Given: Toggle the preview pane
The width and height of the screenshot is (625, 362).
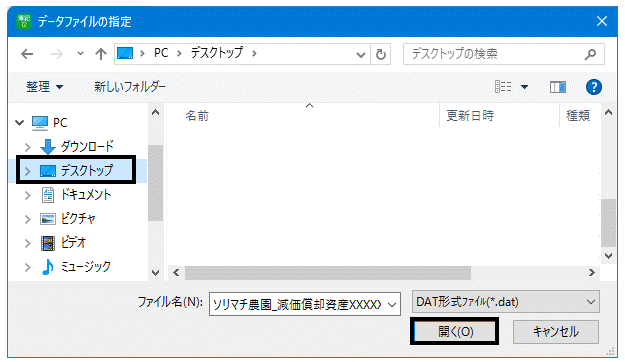Looking at the screenshot, I should click(558, 87).
